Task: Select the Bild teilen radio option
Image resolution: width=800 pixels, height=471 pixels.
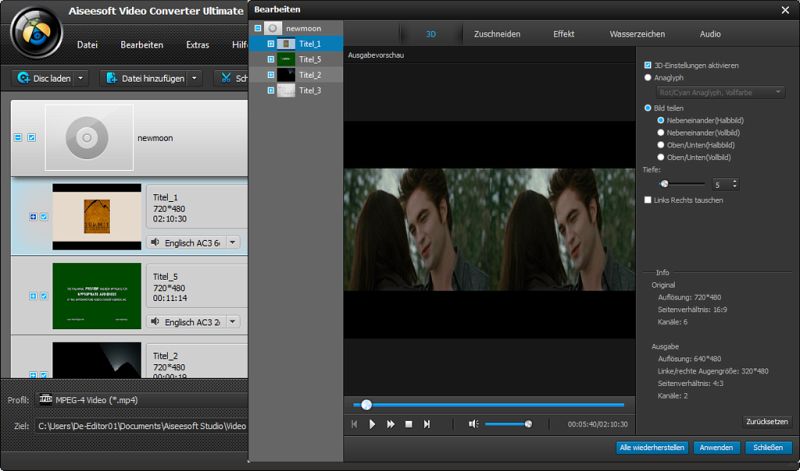Action: point(648,108)
